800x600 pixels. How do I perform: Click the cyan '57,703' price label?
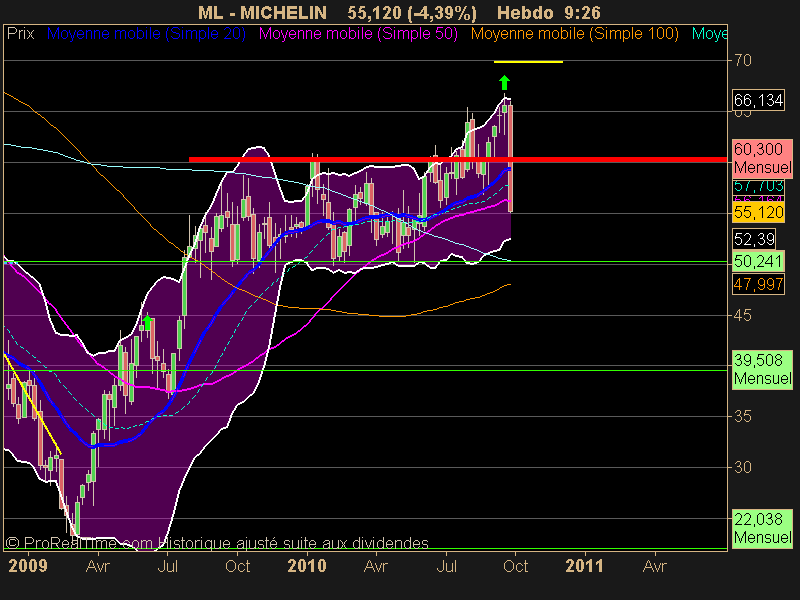(x=758, y=186)
